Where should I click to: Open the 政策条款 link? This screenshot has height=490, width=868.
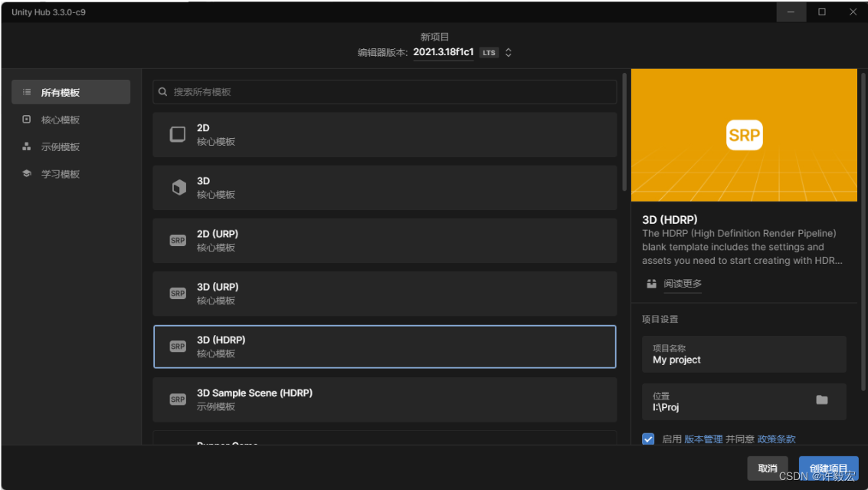point(776,439)
